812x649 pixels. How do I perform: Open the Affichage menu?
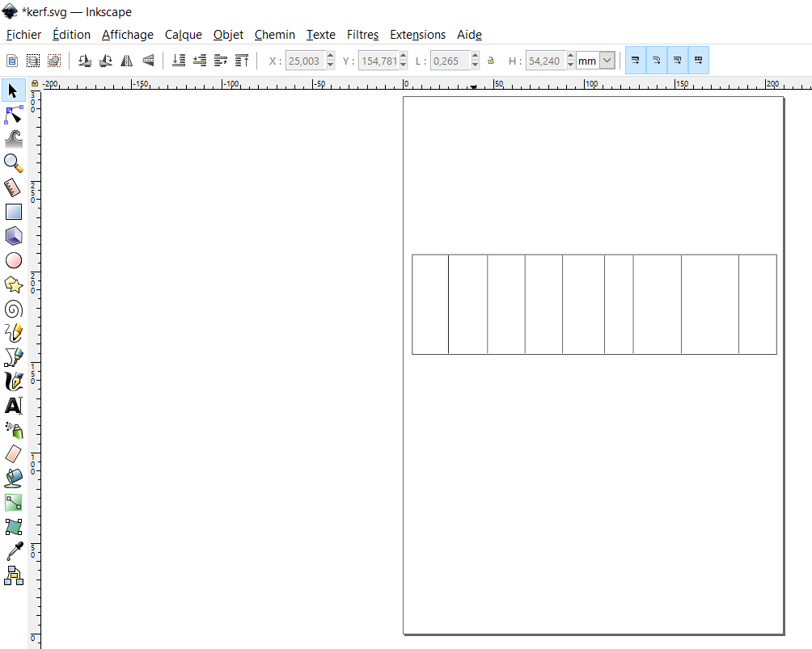coord(128,35)
